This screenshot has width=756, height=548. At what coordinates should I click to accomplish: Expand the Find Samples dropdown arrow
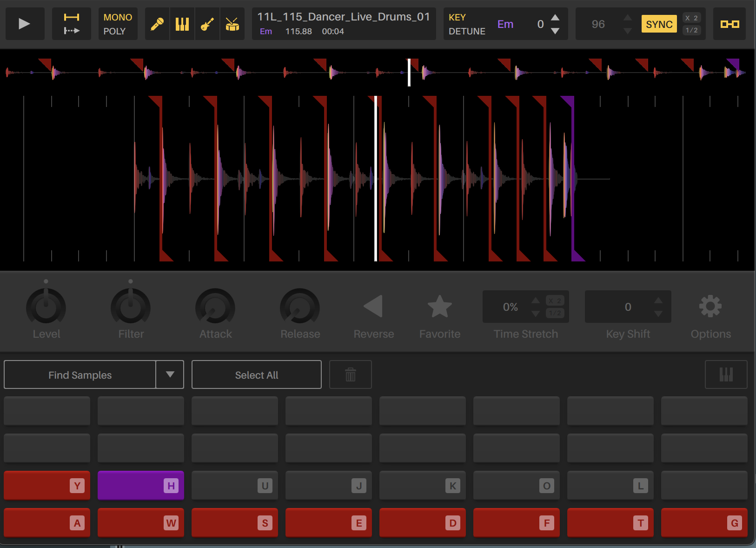coord(170,374)
